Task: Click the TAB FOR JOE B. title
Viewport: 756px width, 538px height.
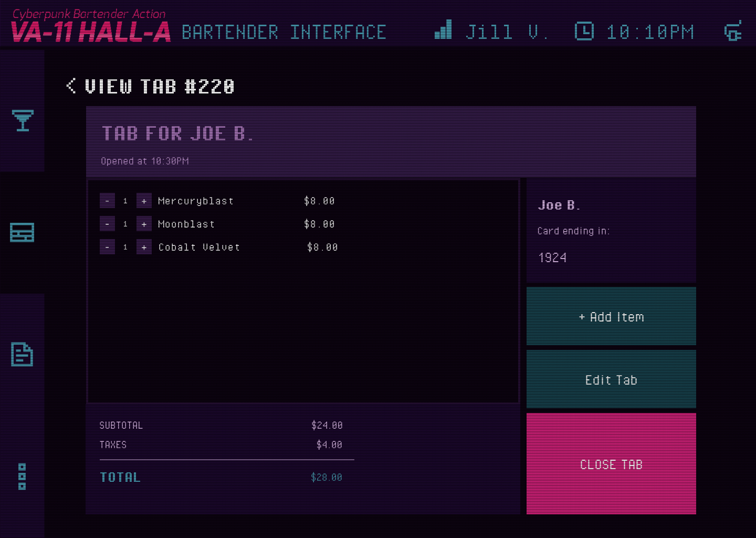Action: point(177,133)
